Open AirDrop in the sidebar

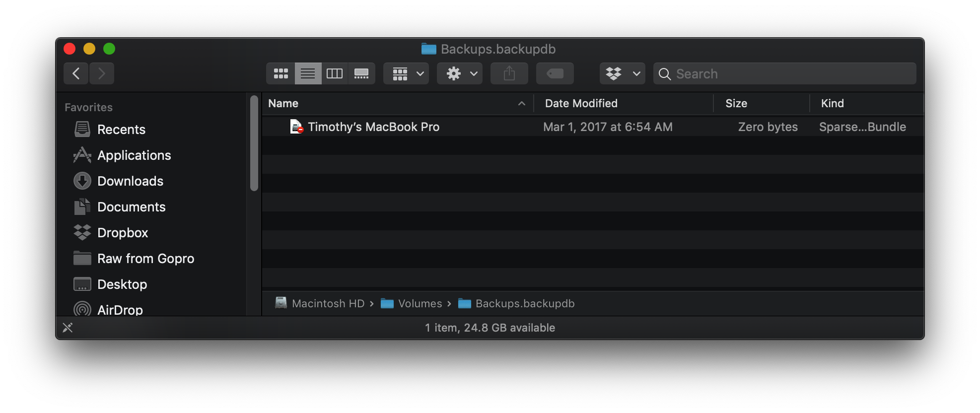point(151,309)
